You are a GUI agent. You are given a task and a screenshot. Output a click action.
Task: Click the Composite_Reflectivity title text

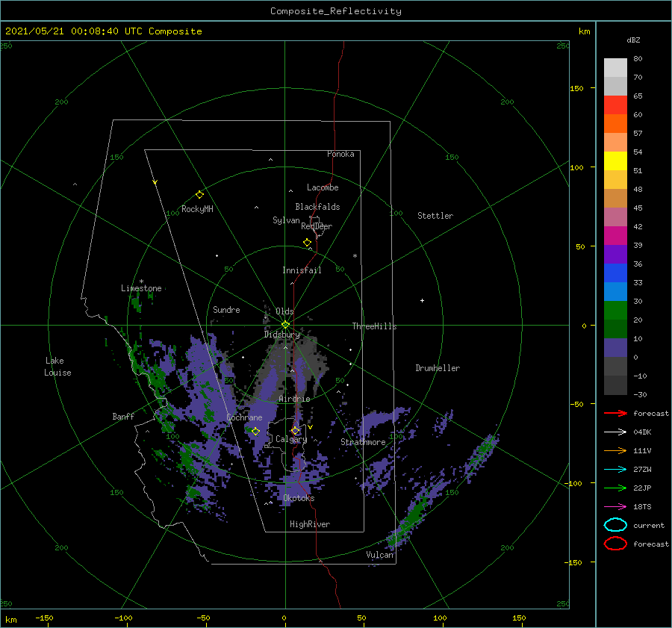336,11
